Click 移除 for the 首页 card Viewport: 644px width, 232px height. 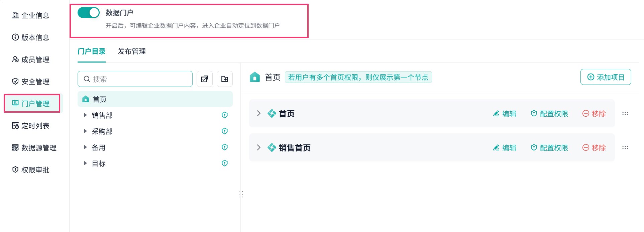coord(594,114)
